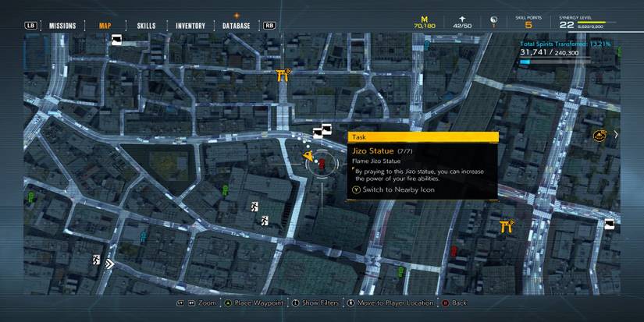Click the right arrow chevron at map edge

[x=616, y=134]
